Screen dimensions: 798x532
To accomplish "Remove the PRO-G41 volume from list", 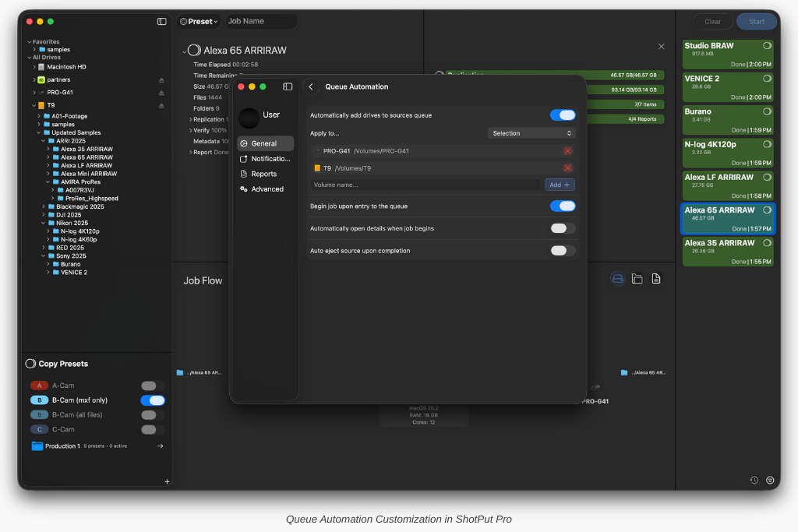I will tap(567, 151).
